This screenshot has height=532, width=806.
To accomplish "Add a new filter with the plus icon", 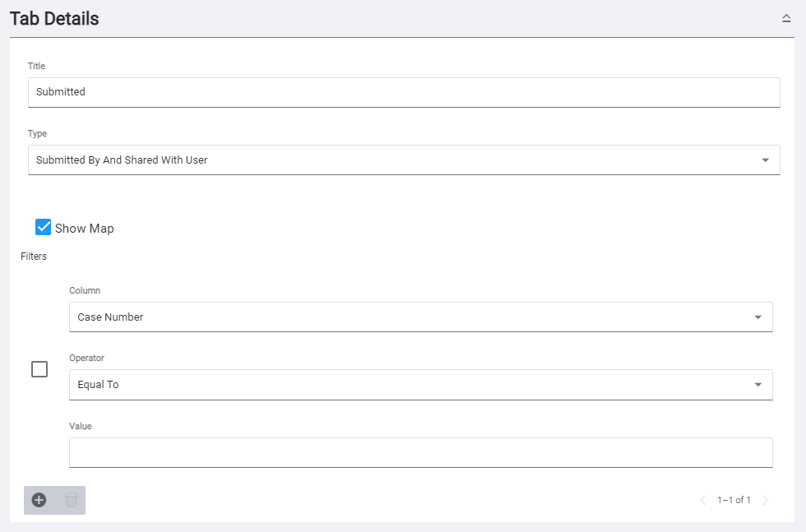I will (x=39, y=500).
